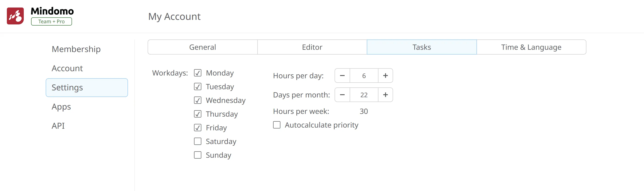This screenshot has width=644, height=191.
Task: Switch to the General tab
Action: pyautogui.click(x=202, y=47)
